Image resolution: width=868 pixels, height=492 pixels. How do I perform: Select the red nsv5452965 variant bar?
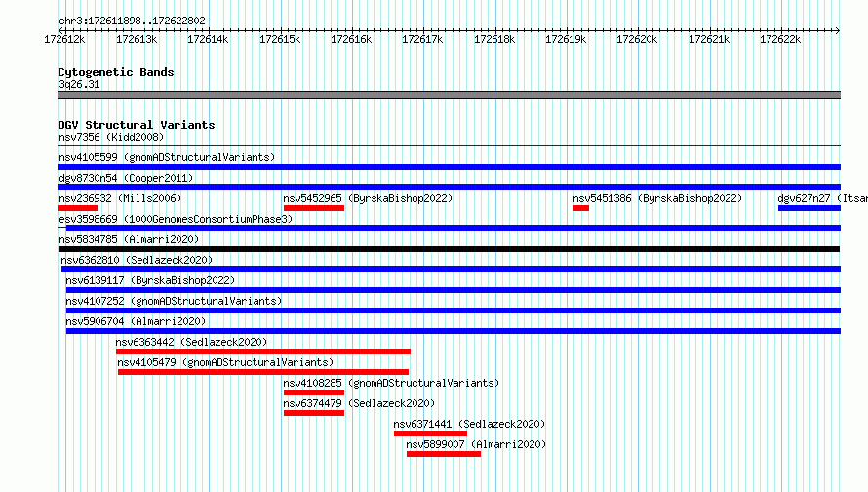(x=314, y=208)
